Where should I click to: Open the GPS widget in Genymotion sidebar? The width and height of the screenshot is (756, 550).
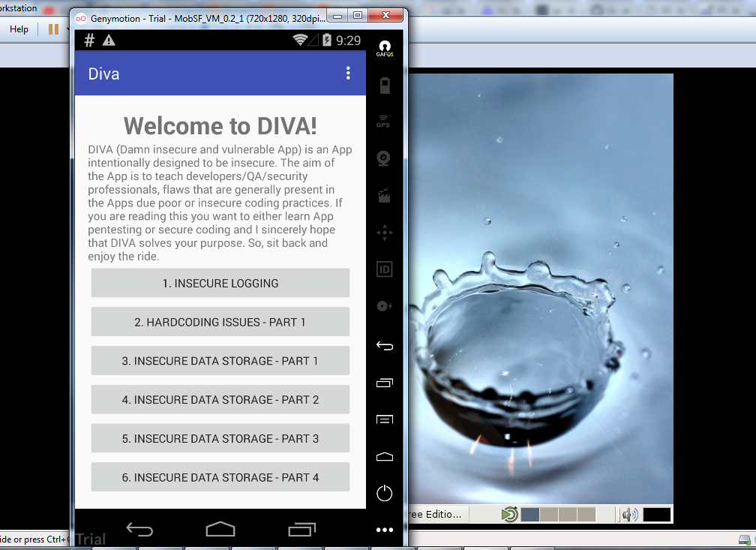tap(383, 121)
